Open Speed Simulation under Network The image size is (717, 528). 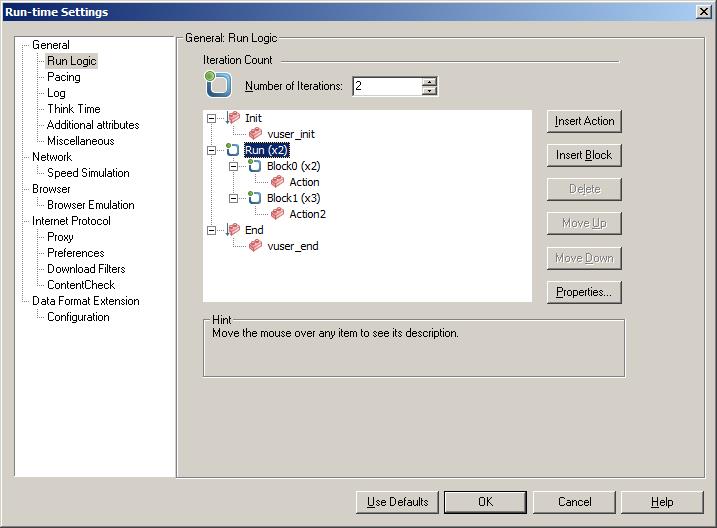click(x=88, y=173)
